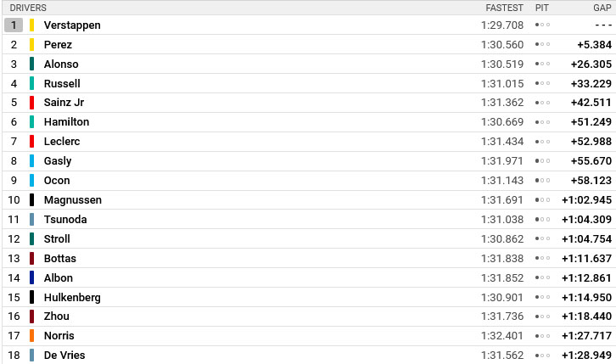Click the red team bar beside Leclerc
Screen dimensions: 616x364
click(x=32, y=142)
